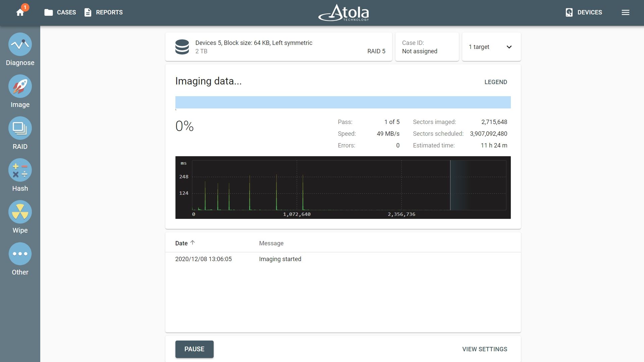Click the Sectors imaged value 2,715,648

[494, 122]
